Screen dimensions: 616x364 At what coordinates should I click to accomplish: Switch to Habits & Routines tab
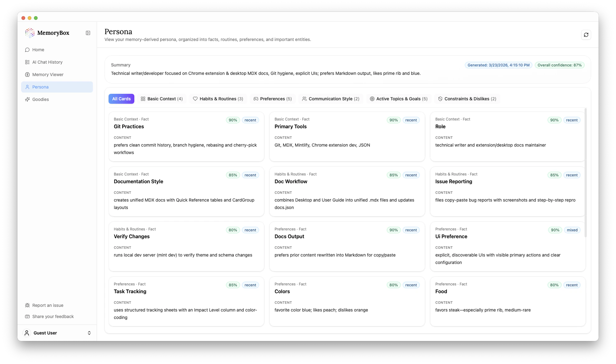(218, 99)
